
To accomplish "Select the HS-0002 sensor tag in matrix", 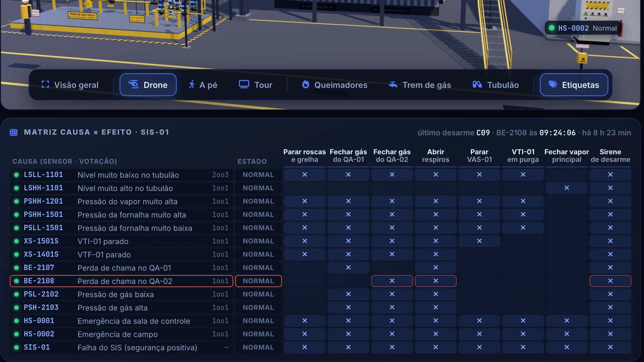I will tap(39, 334).
